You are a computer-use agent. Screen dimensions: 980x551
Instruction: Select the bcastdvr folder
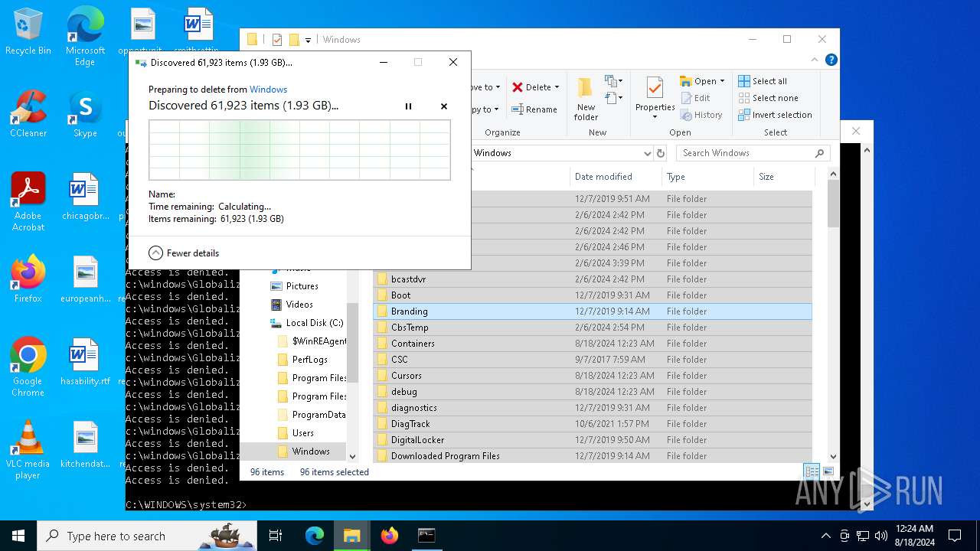pyautogui.click(x=593, y=279)
